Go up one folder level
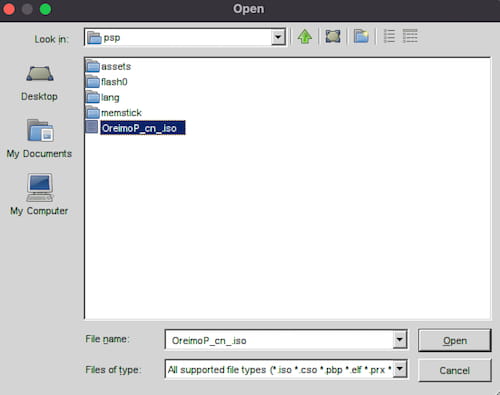 pos(305,37)
